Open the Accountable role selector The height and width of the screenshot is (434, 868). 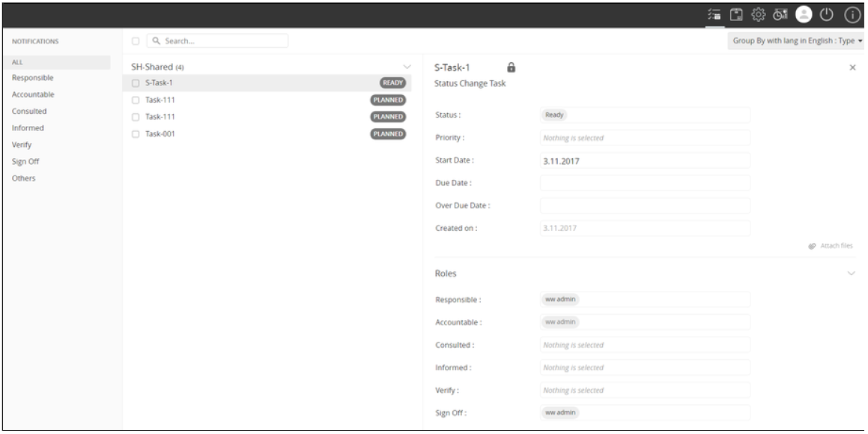click(645, 322)
